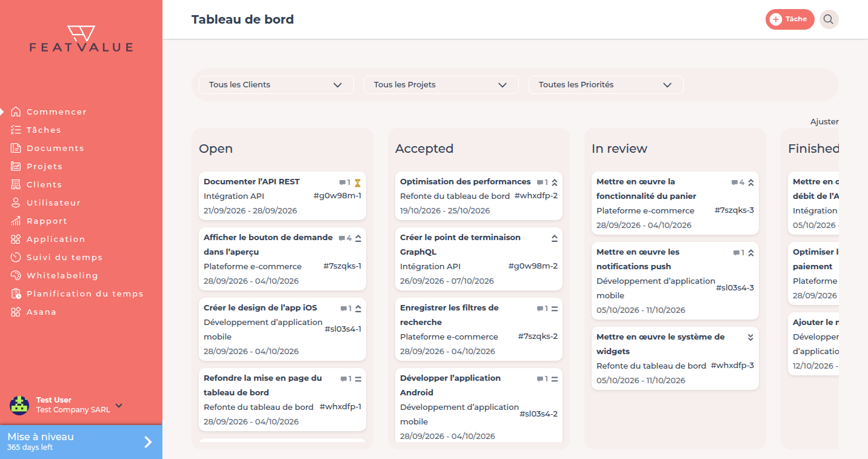This screenshot has width=868, height=459.
Task: Open the Toutes les Priorités dropdown
Action: click(606, 85)
